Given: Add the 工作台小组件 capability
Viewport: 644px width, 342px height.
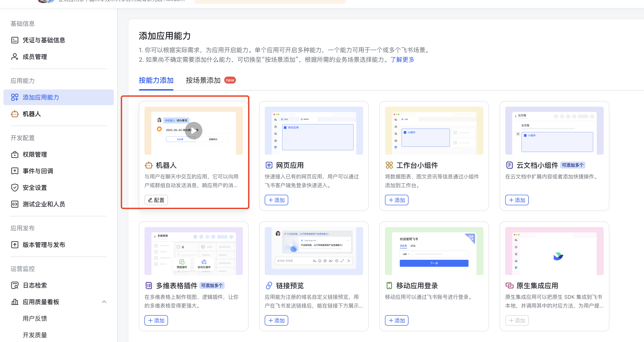Looking at the screenshot, I should pos(397,200).
